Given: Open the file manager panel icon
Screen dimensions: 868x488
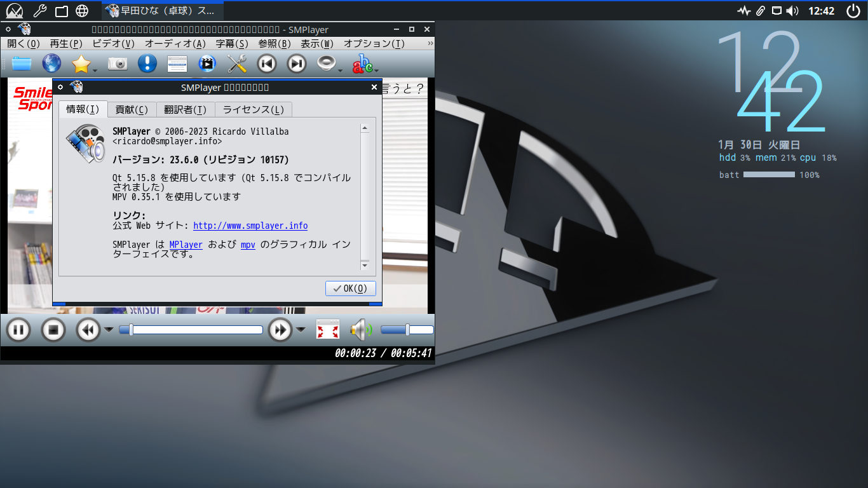Looking at the screenshot, I should [61, 10].
